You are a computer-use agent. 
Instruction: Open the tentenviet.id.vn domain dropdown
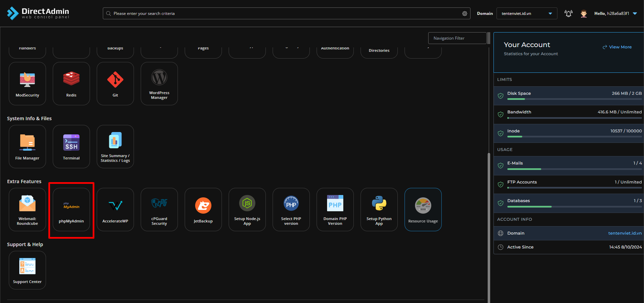pyautogui.click(x=527, y=14)
